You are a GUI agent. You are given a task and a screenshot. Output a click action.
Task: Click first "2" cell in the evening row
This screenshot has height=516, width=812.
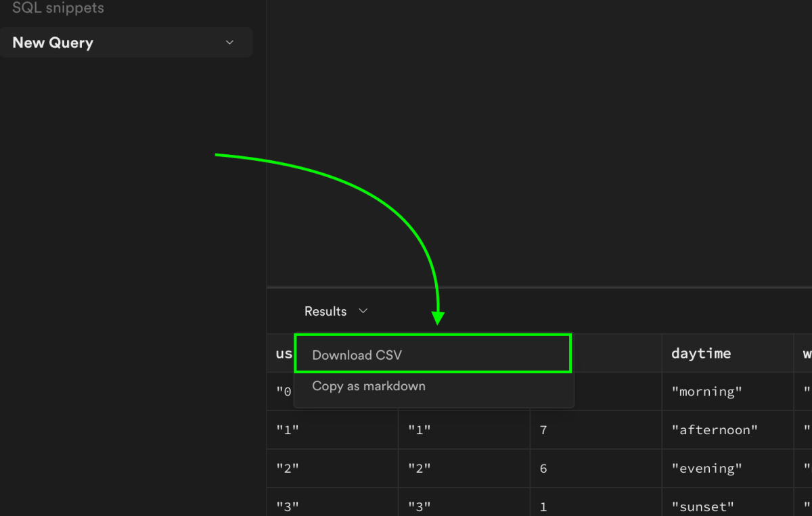click(x=332, y=469)
